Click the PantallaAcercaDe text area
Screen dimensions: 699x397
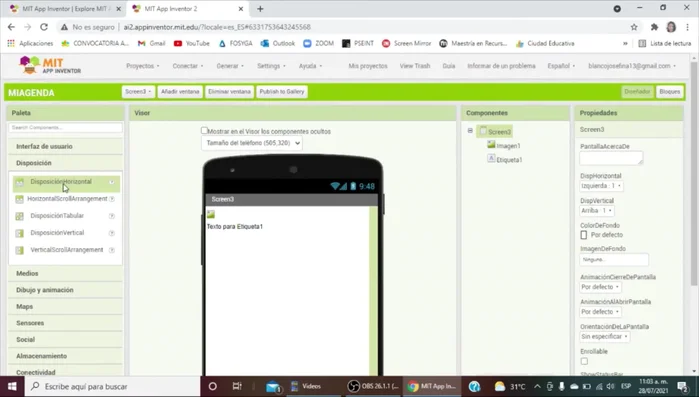[611, 158]
